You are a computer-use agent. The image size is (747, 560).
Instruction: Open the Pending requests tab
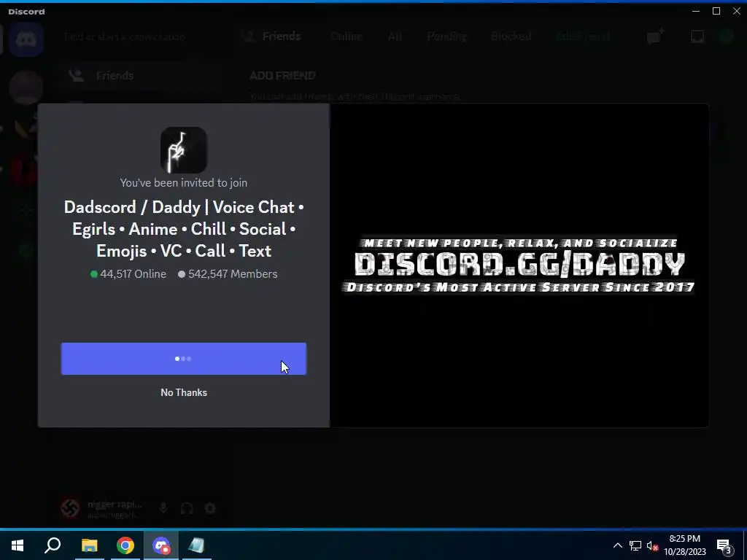(447, 36)
